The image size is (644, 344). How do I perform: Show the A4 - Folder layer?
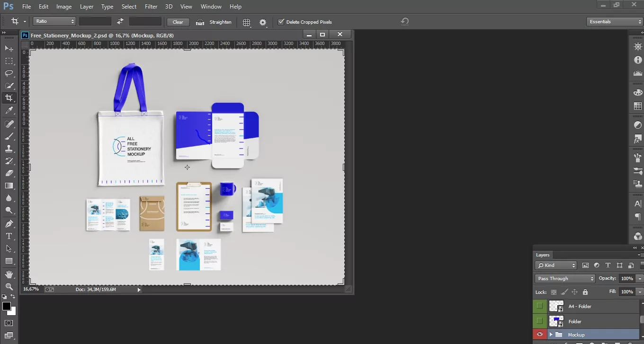click(539, 306)
